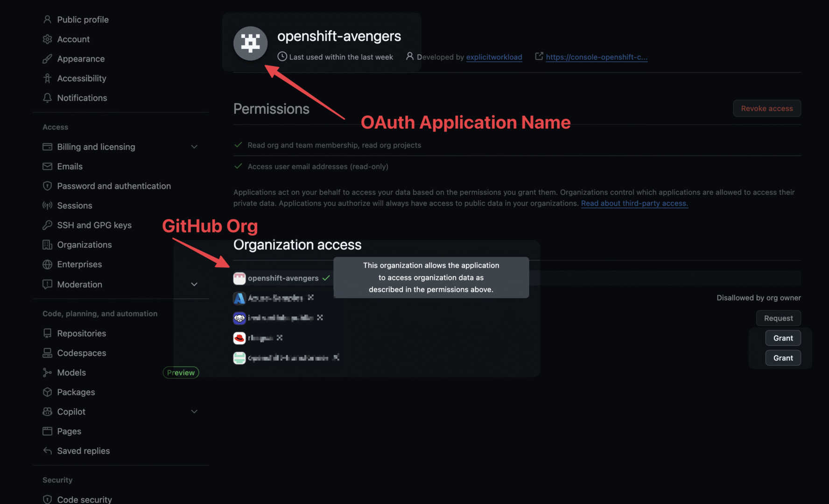Open Read about third-party access link

(x=634, y=203)
